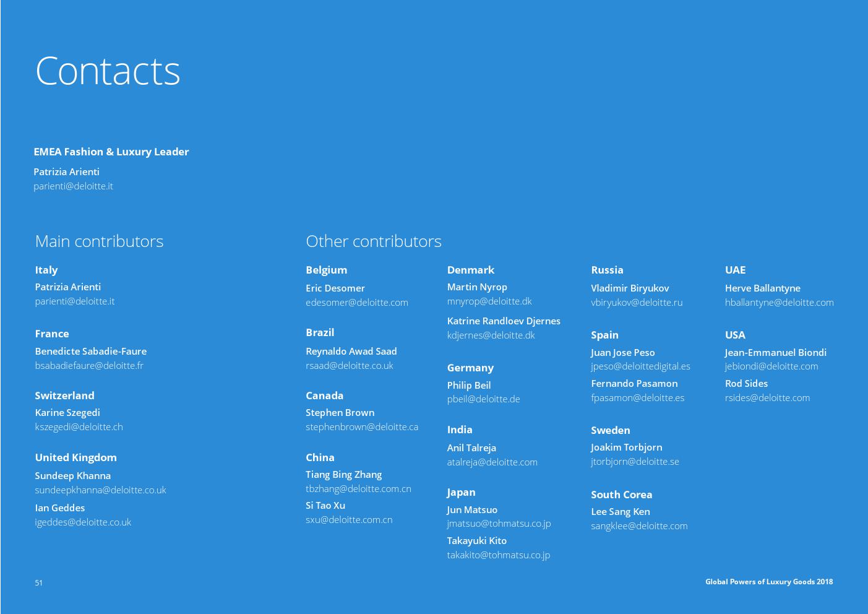Click stephenbrown@deloitte.ca email link
Image resolution: width=868 pixels, height=614 pixels.
pos(361,427)
